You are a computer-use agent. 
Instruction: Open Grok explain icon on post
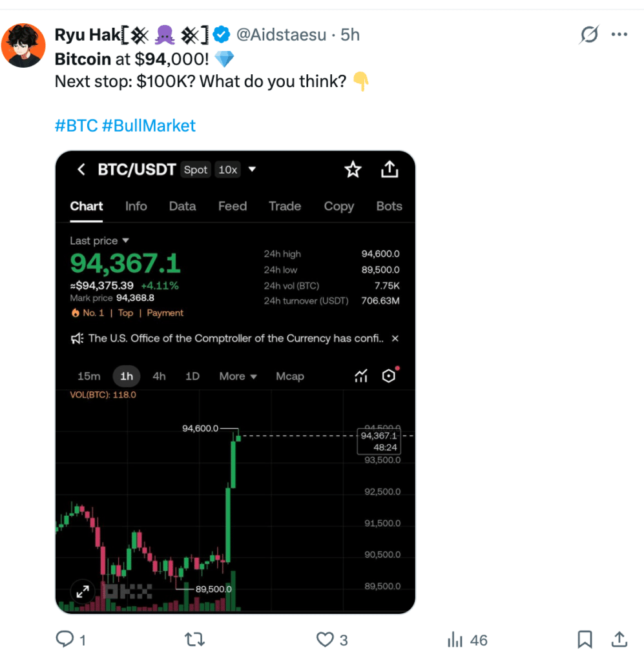point(588,35)
